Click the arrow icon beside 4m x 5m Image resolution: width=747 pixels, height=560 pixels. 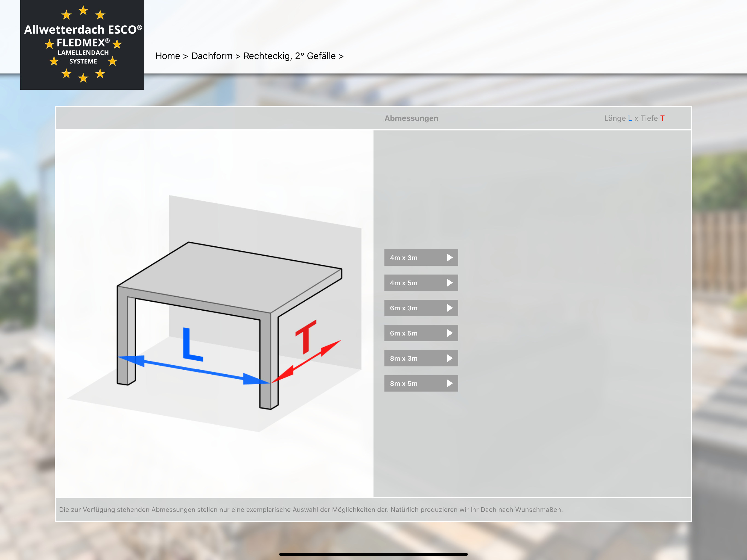point(450,283)
